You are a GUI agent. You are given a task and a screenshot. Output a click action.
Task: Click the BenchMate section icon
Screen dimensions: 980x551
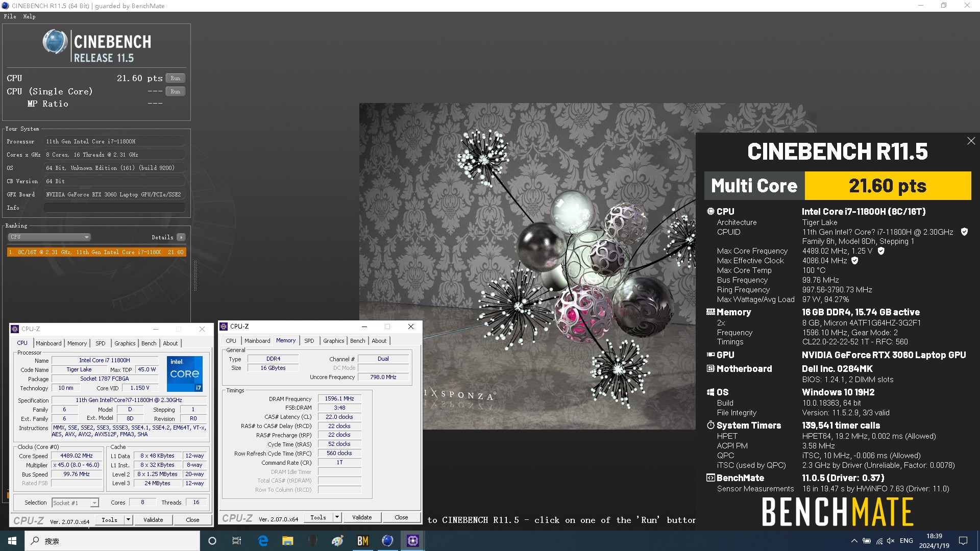point(710,478)
